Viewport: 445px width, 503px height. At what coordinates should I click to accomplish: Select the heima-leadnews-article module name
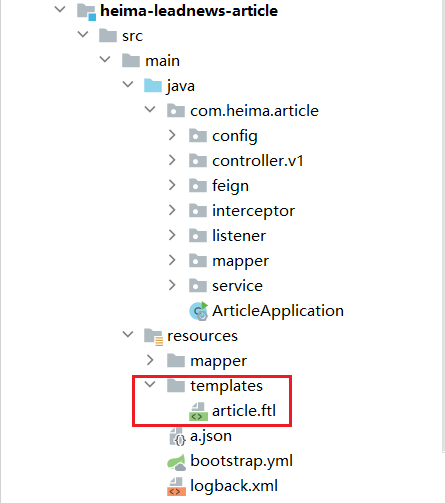click(189, 11)
